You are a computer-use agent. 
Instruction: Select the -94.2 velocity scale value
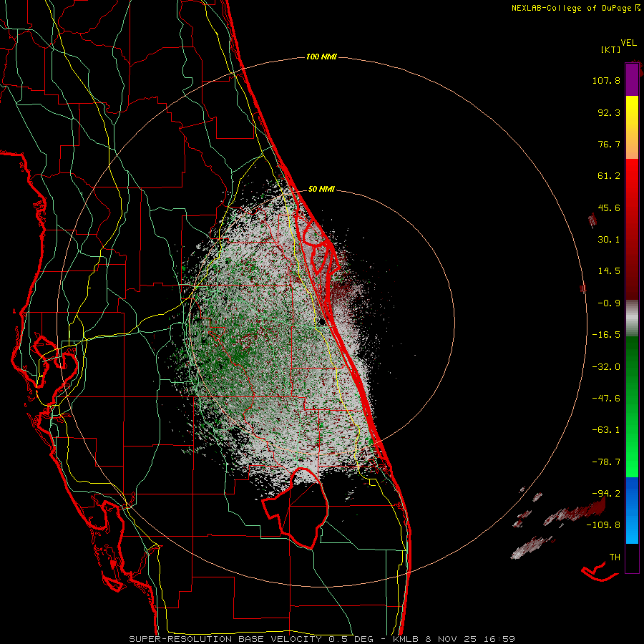606,493
